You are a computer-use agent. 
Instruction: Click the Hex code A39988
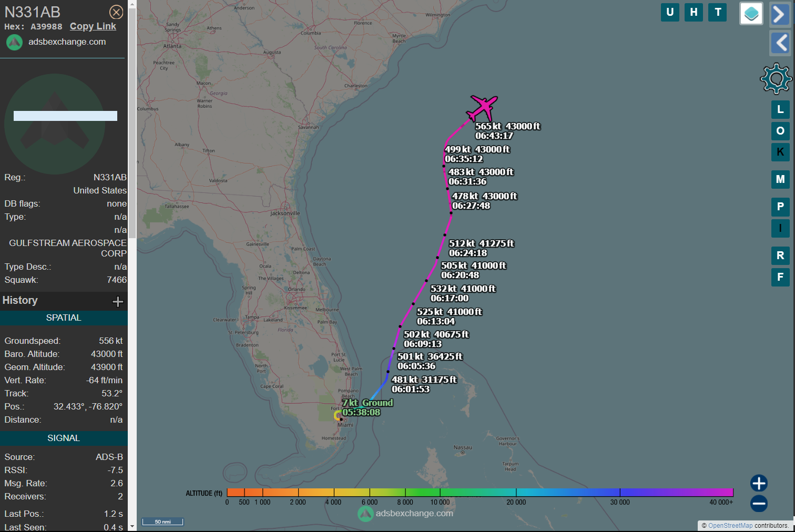point(46,27)
